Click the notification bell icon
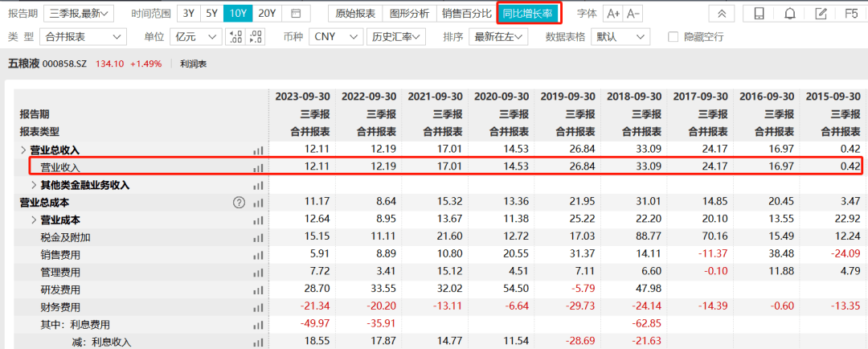The width and height of the screenshot is (868, 349). [x=791, y=14]
